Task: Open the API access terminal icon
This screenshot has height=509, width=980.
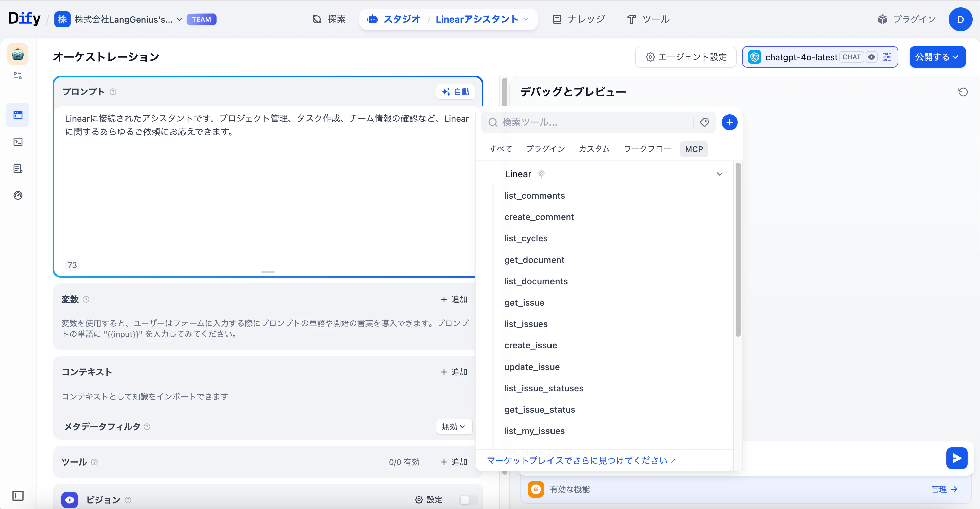Action: click(18, 142)
